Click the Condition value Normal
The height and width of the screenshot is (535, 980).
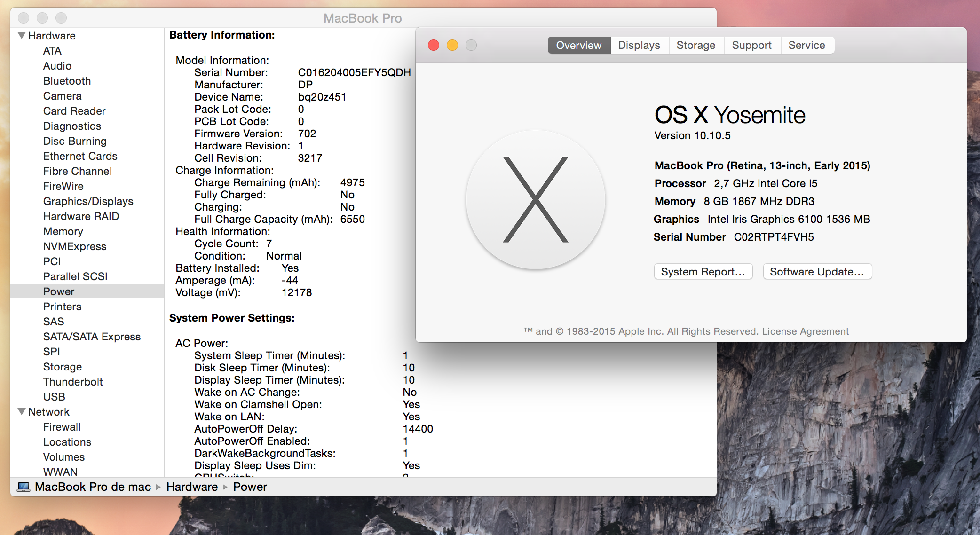tap(284, 256)
